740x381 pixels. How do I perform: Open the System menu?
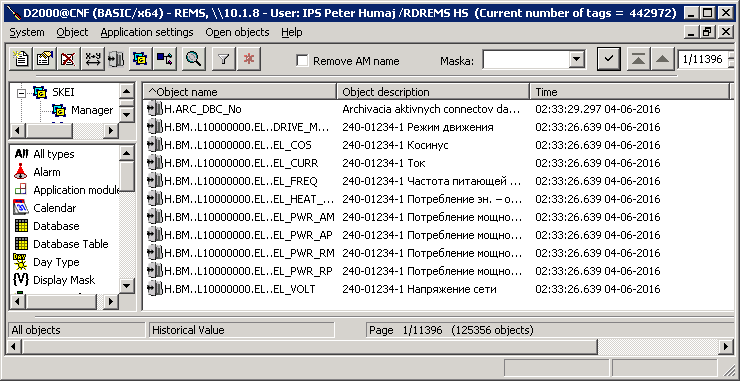pyautogui.click(x=27, y=33)
